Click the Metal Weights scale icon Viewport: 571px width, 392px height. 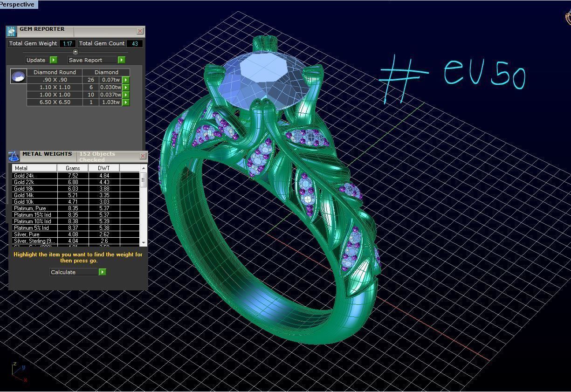[14, 156]
